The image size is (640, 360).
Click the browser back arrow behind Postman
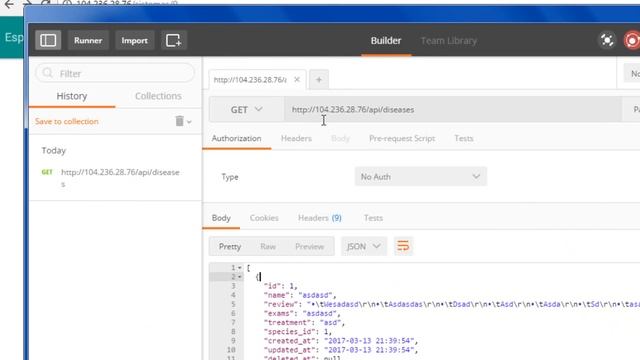pos(9,4)
